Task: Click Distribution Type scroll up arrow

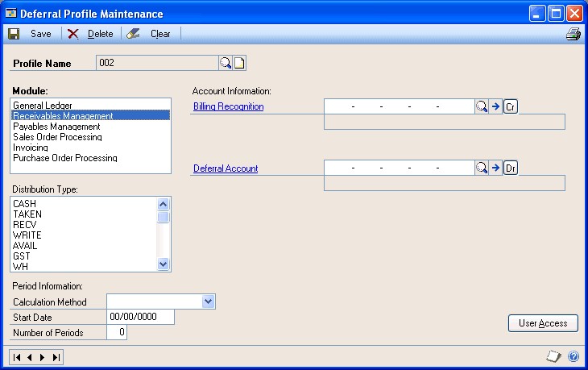Action: click(164, 204)
